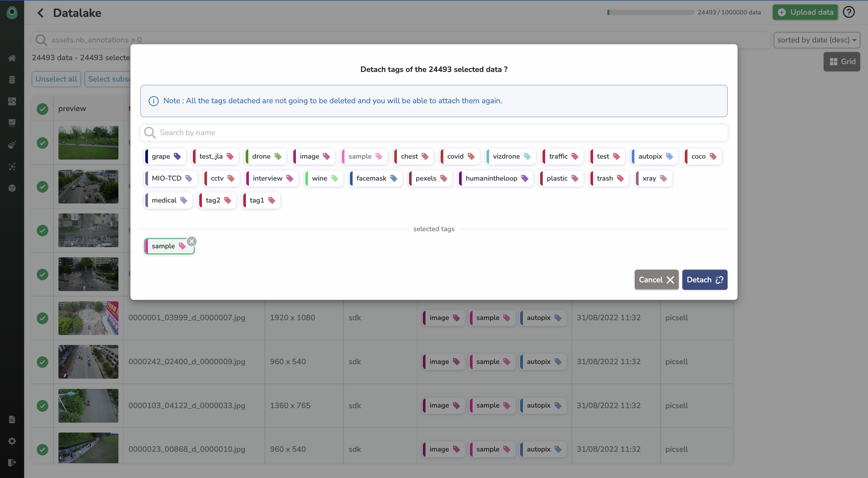Click the 3D cube icon in sidebar
This screenshot has height=478, width=868.
pyautogui.click(x=12, y=188)
